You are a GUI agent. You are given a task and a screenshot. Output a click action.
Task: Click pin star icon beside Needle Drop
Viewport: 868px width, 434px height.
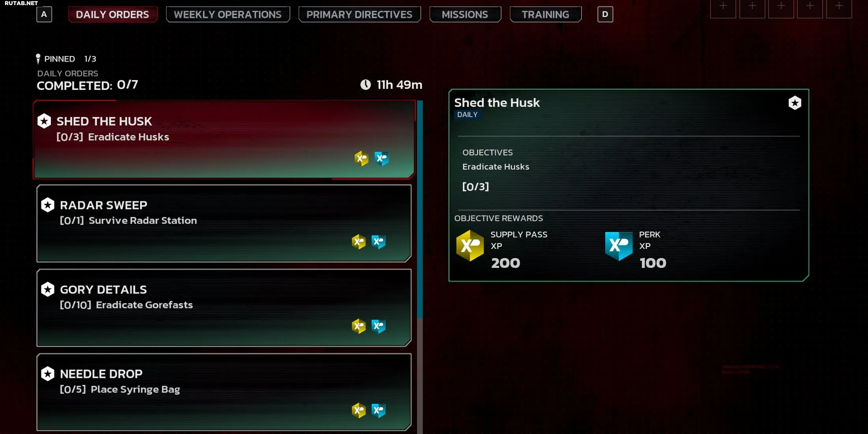pos(48,374)
